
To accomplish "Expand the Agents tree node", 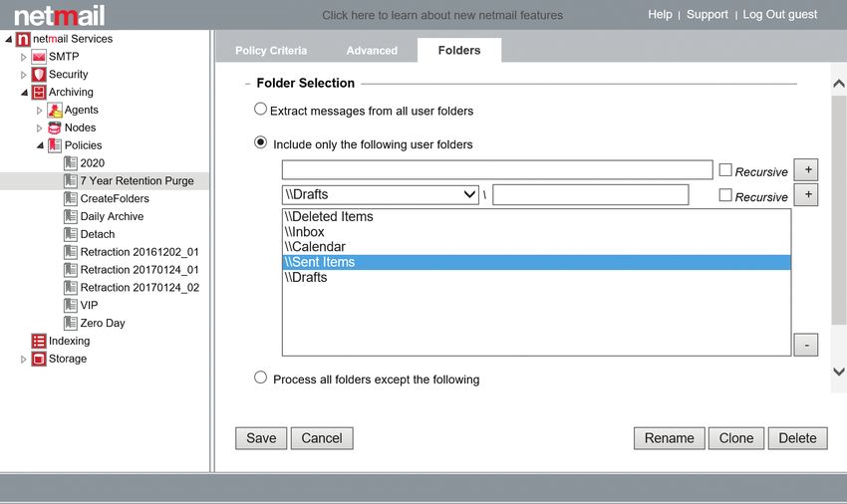I will [39, 111].
